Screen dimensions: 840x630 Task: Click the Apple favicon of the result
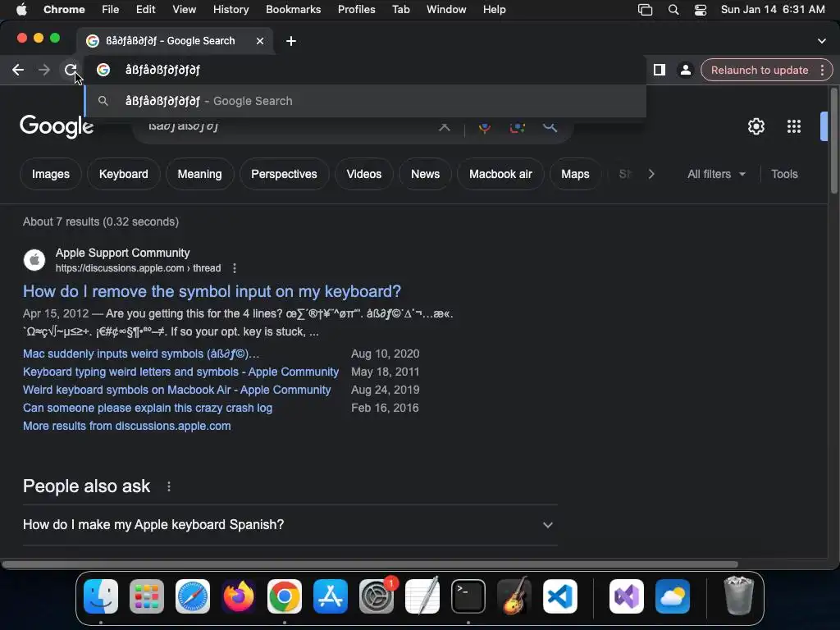34,260
